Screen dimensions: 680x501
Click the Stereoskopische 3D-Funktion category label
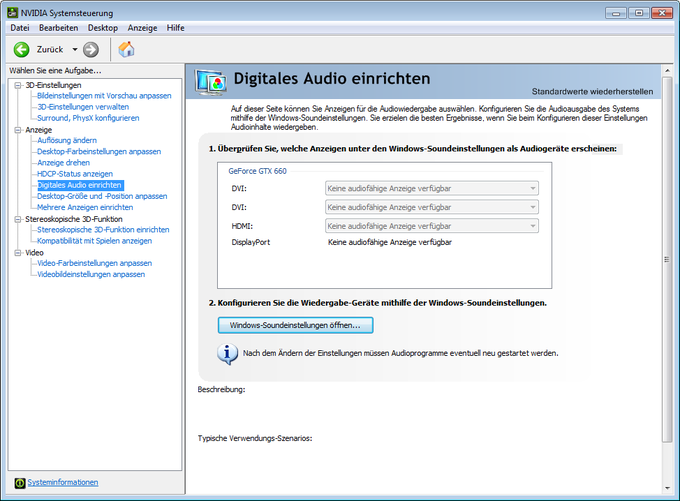click(x=74, y=219)
